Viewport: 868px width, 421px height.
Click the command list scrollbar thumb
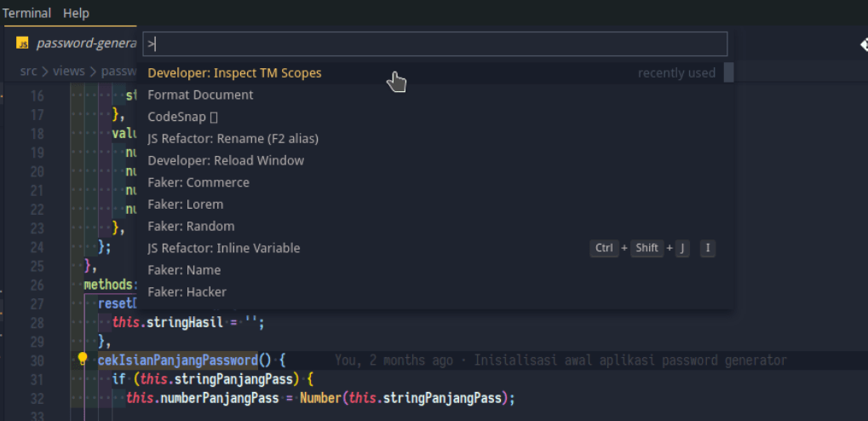[729, 73]
